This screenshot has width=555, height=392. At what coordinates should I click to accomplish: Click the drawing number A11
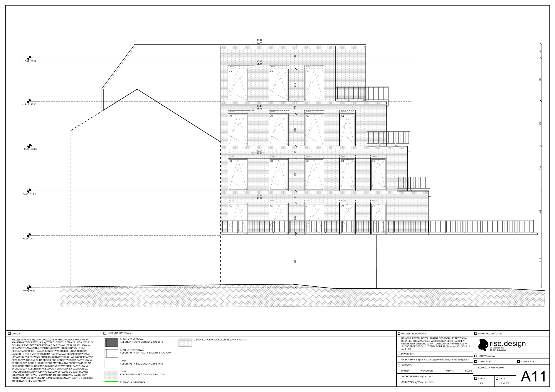(534, 376)
